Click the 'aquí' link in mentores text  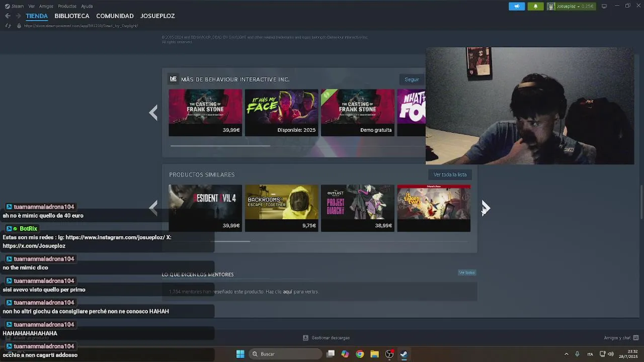287,292
